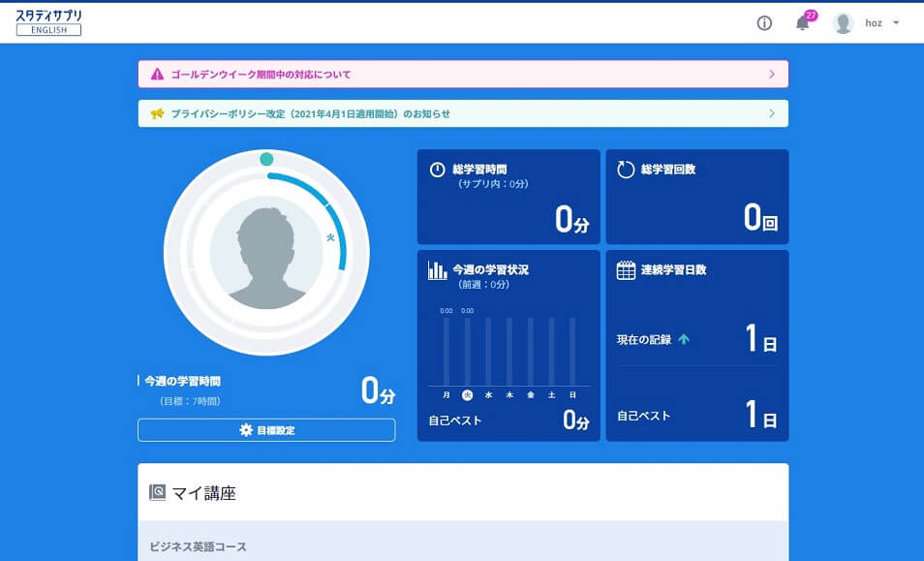Click the hoz username text
This screenshot has height=561, width=924.
point(874,23)
